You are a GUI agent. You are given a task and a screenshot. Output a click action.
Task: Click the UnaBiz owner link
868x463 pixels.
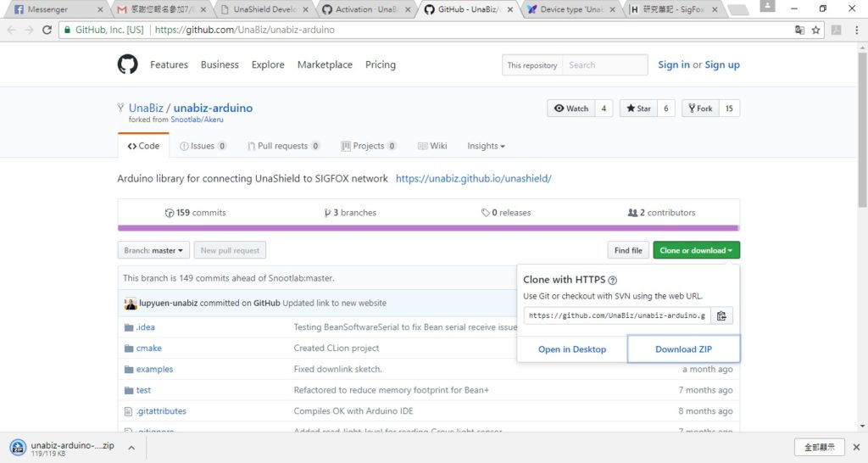[x=146, y=108]
